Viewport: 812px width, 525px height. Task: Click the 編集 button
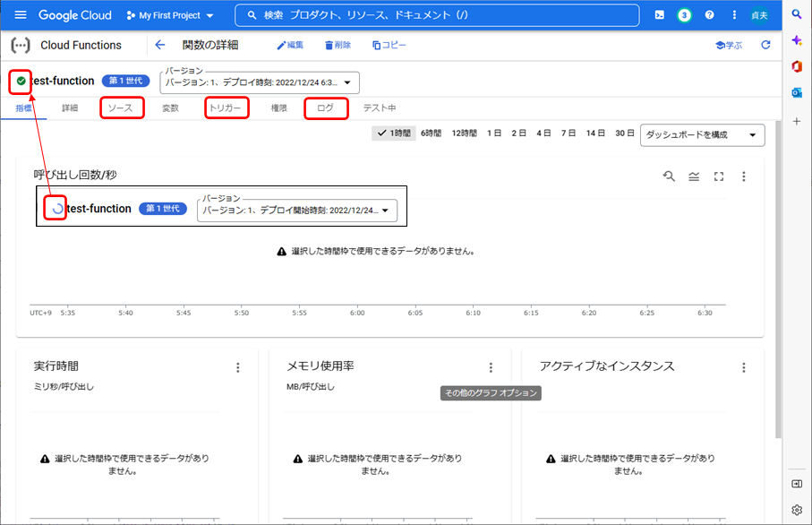click(x=290, y=45)
